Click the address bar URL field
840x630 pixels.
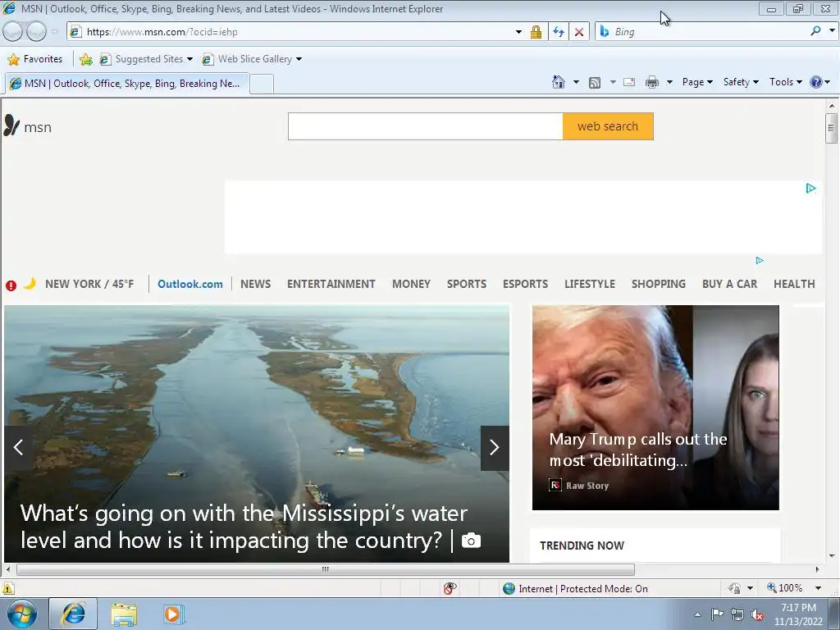(x=292, y=32)
